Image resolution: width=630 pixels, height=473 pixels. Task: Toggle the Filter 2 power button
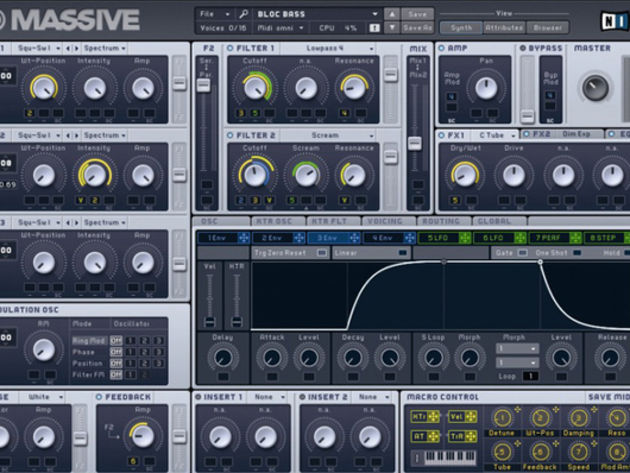click(x=230, y=135)
